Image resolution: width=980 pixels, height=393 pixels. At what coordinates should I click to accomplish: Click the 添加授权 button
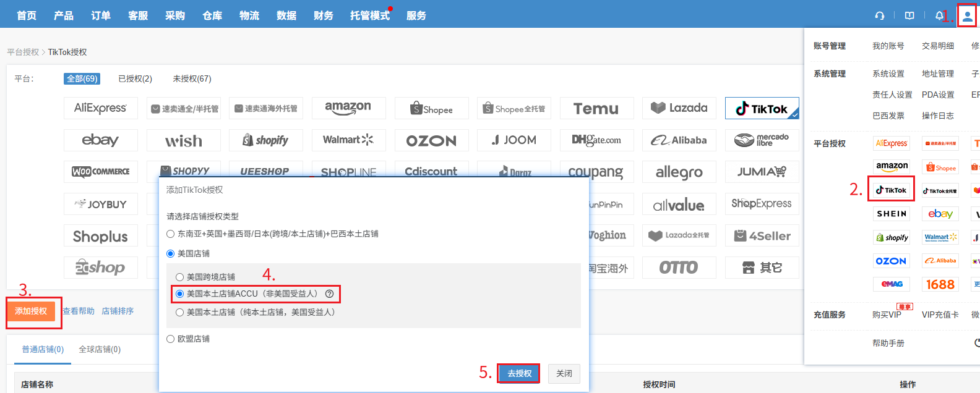31,311
